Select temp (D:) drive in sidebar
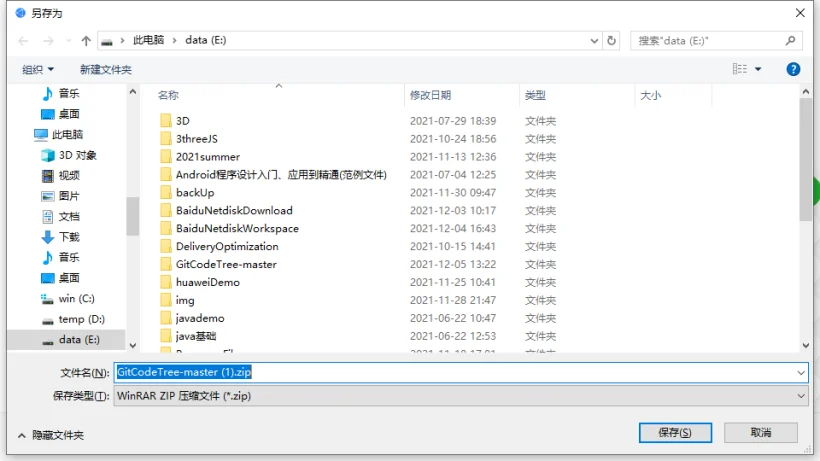This screenshot has width=820, height=461. (x=73, y=319)
